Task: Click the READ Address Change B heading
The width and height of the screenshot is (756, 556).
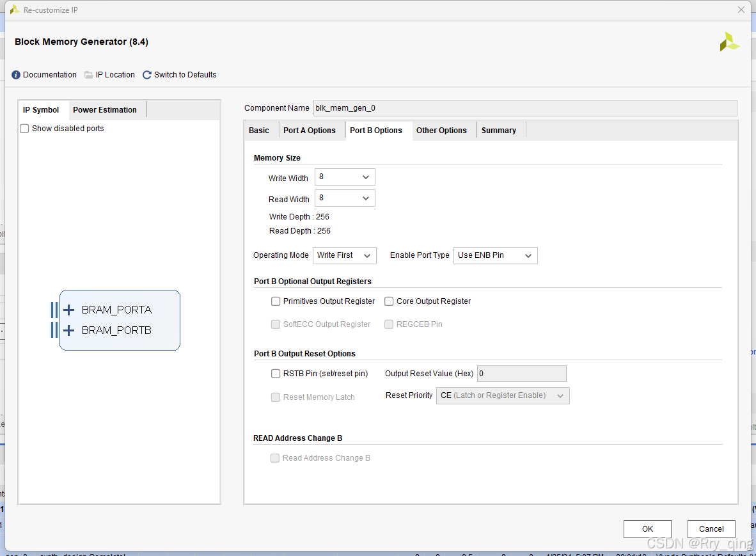Action: tap(298, 438)
